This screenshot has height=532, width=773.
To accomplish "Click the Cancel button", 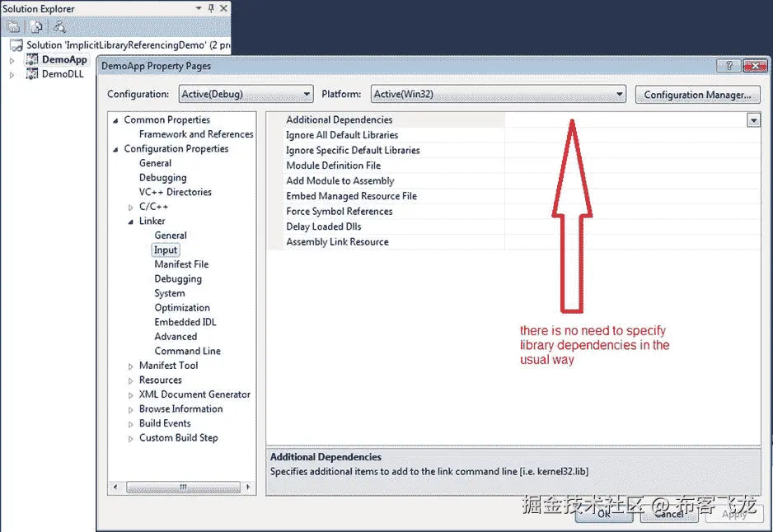I will (669, 514).
